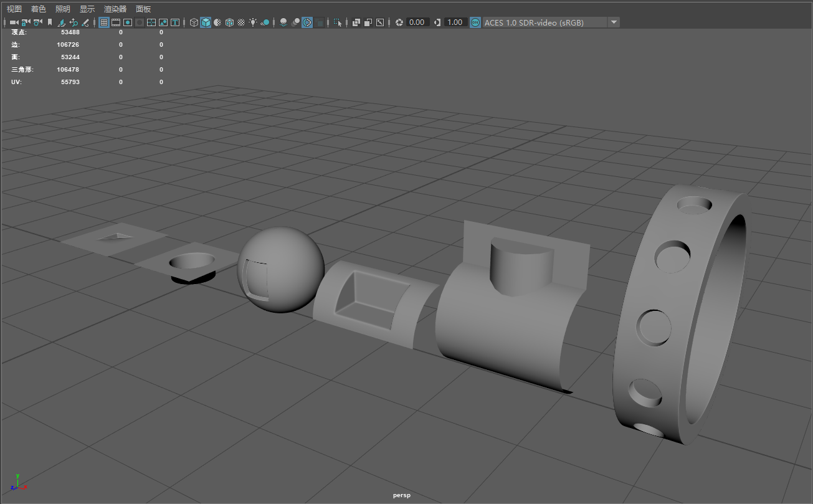813x504 pixels.
Task: Edit the exposure value 0.00 field
Action: coord(418,22)
